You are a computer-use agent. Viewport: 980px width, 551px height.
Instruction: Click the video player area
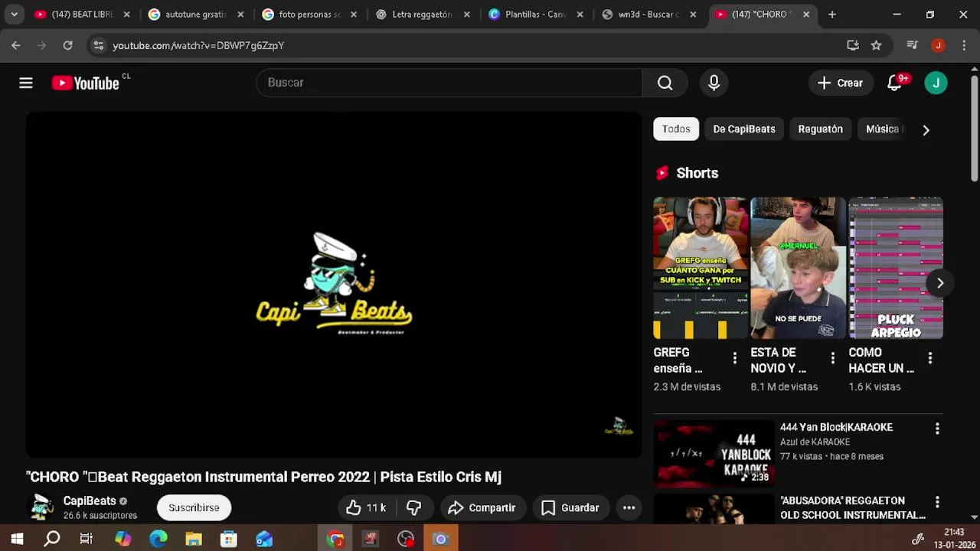coord(334,285)
